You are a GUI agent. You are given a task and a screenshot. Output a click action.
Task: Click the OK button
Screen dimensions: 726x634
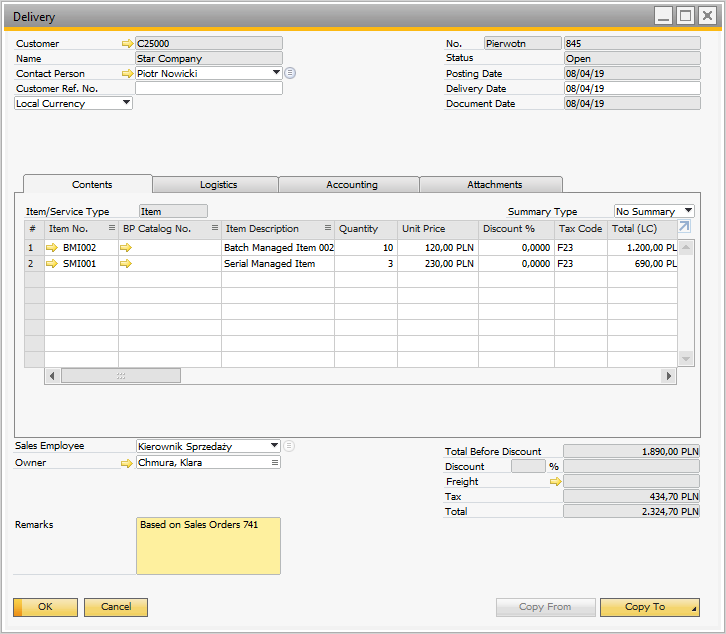click(45, 607)
